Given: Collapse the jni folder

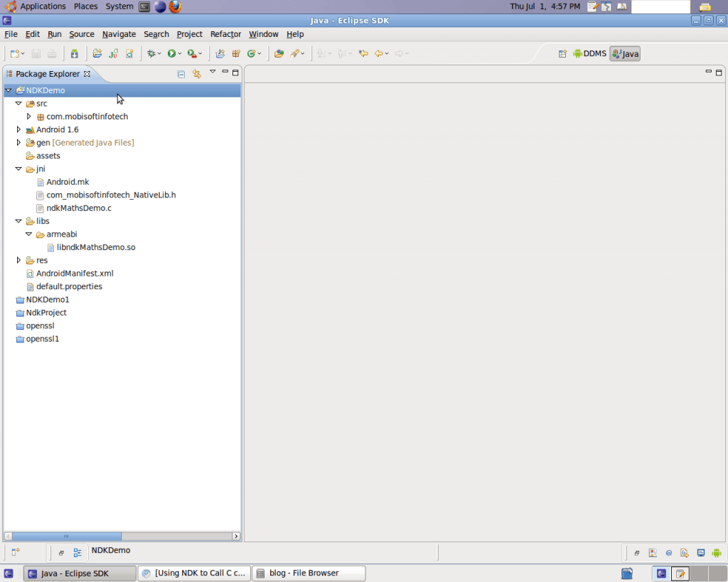Looking at the screenshot, I should click(19, 169).
